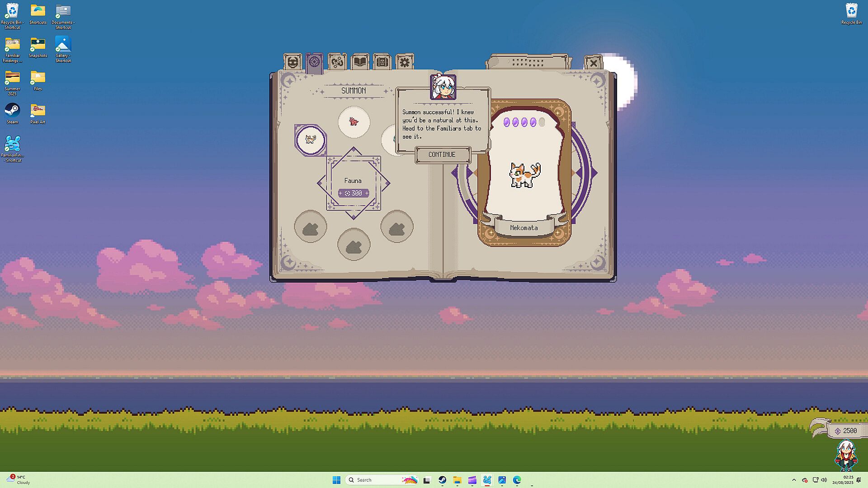Click the 2500 currency counter banner
Screen dimensions: 868x488
click(x=846, y=431)
